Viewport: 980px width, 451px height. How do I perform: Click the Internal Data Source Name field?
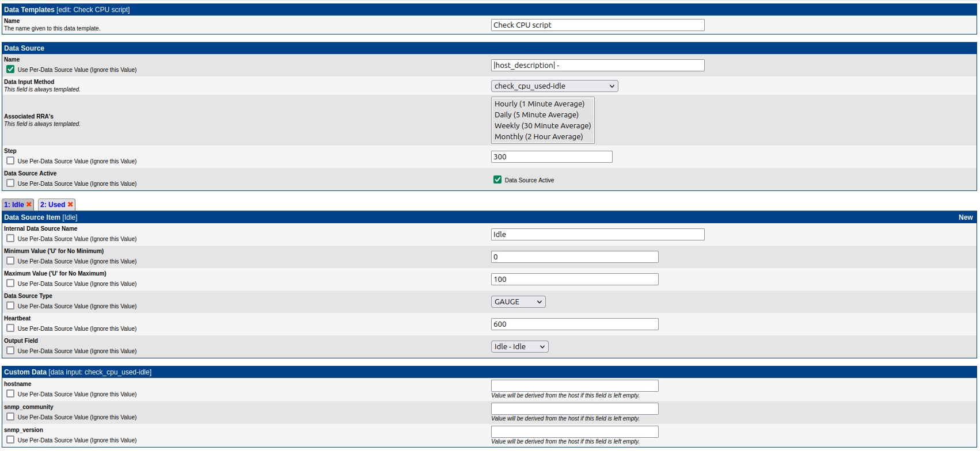tap(598, 235)
